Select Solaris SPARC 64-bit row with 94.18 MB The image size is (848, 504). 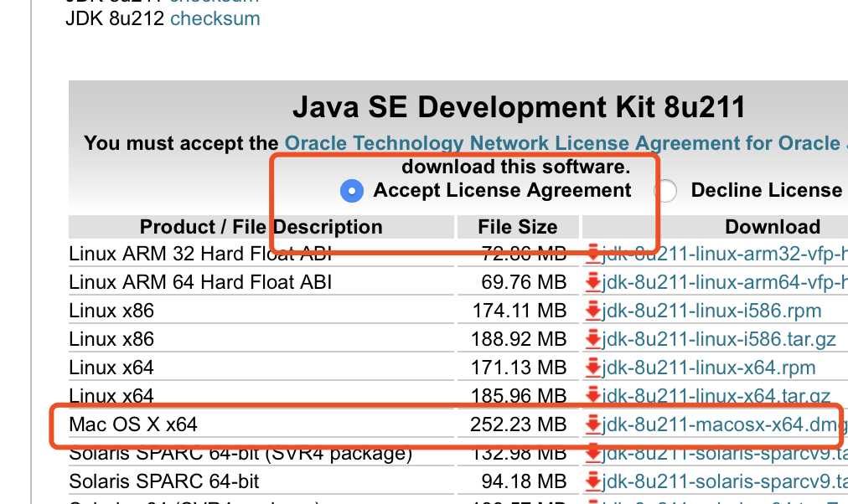click(164, 481)
